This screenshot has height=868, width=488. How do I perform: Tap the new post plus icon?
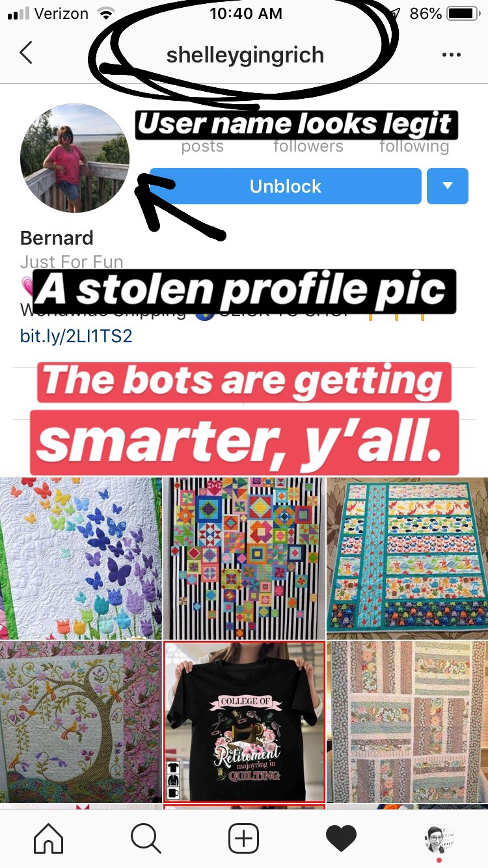point(244,838)
